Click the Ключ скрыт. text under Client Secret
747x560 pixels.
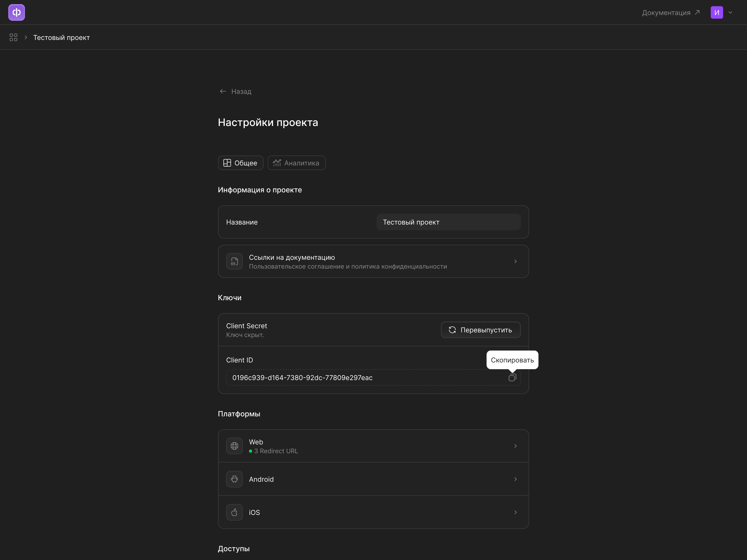click(245, 335)
